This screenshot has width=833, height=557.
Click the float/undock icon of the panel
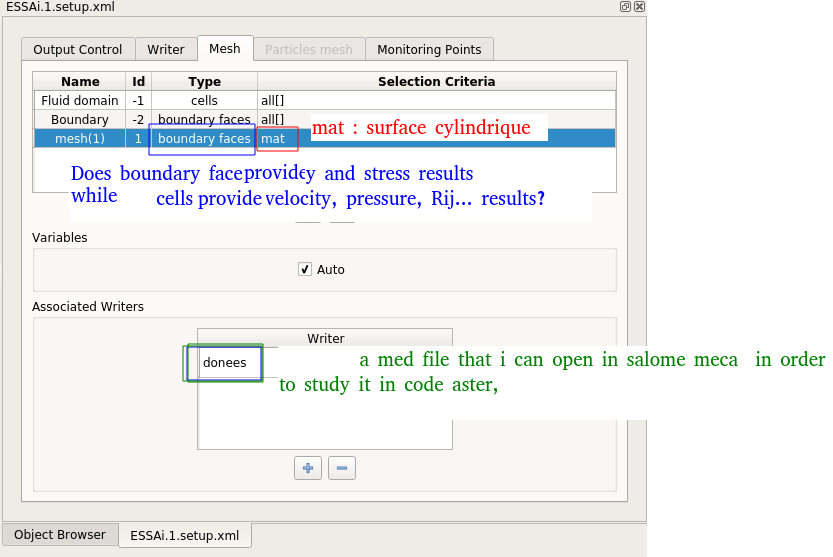click(625, 6)
